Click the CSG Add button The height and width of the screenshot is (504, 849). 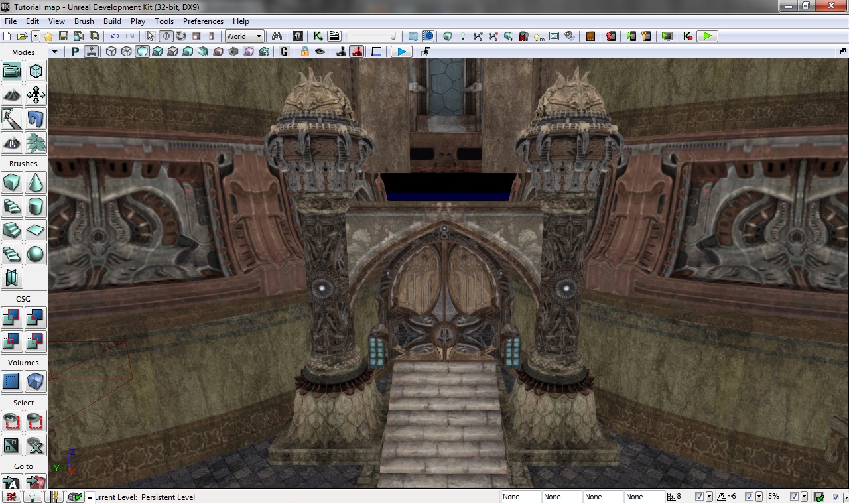[12, 318]
